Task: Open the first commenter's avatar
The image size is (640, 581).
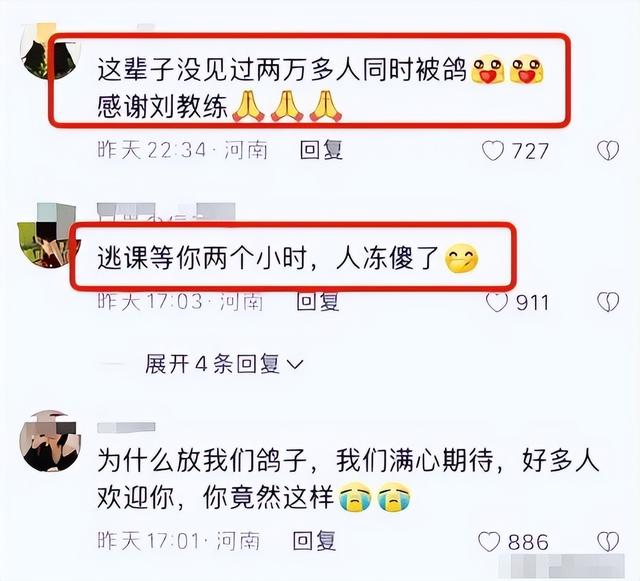Action: point(50,54)
